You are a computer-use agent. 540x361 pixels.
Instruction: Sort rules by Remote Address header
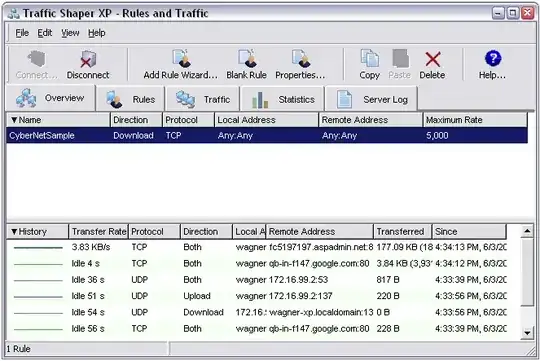click(x=371, y=120)
